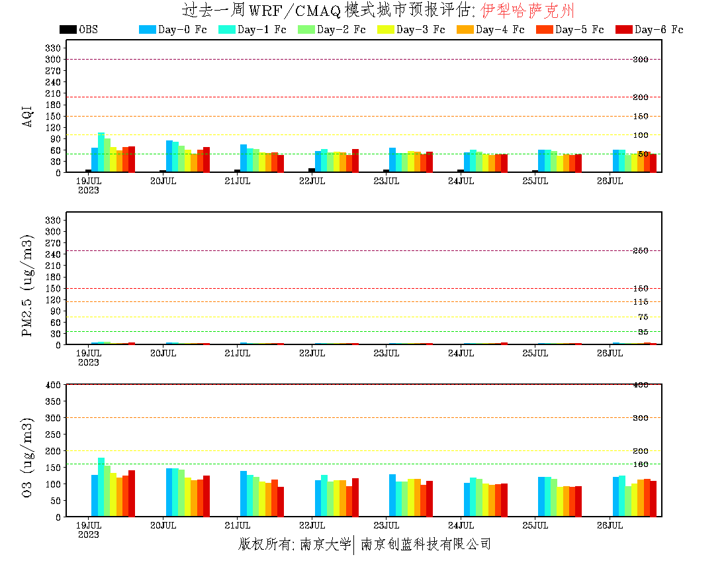Click the O3 (ug/m3) y-axis title
Screen dimensions: 728x563
[28, 457]
